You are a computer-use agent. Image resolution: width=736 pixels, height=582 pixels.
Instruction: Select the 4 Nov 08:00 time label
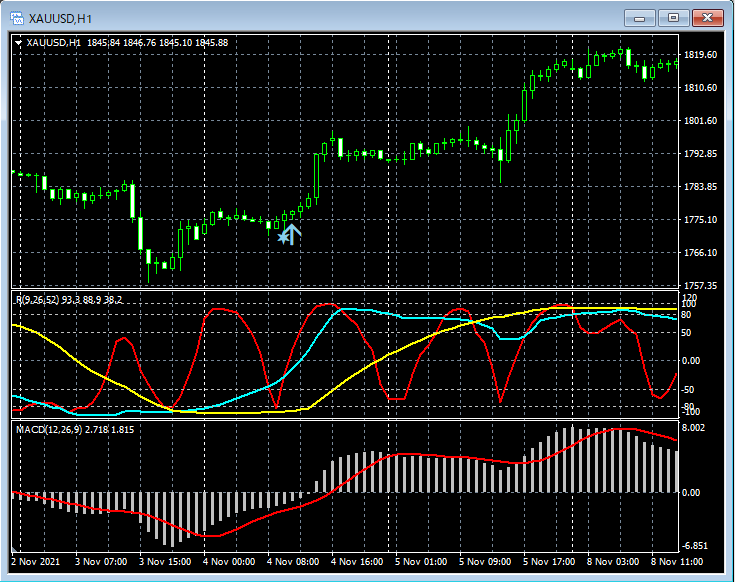tap(293, 563)
